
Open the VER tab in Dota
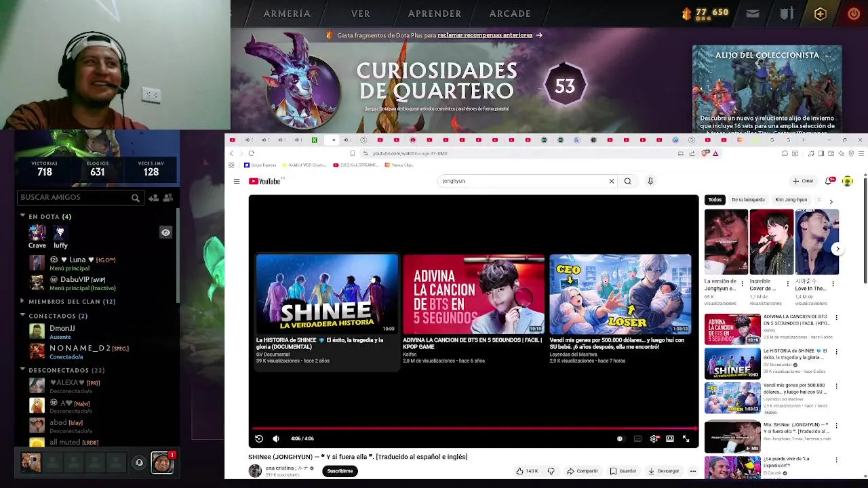pos(361,14)
